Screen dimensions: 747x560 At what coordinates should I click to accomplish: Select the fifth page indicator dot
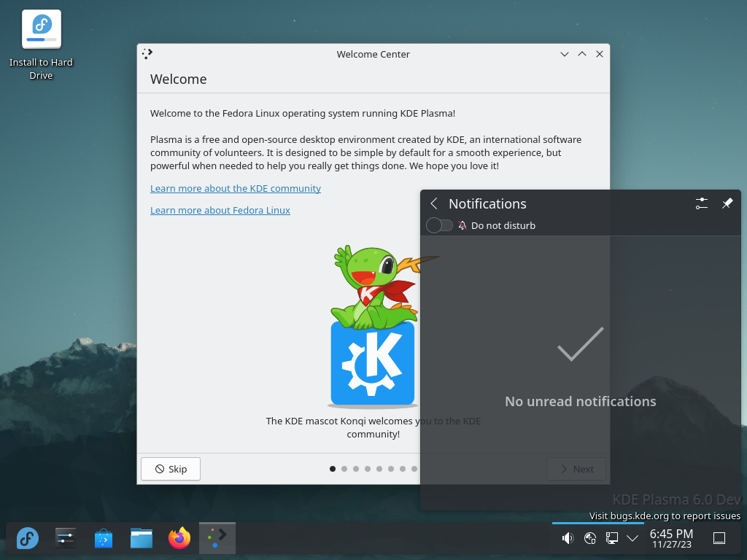point(379,469)
